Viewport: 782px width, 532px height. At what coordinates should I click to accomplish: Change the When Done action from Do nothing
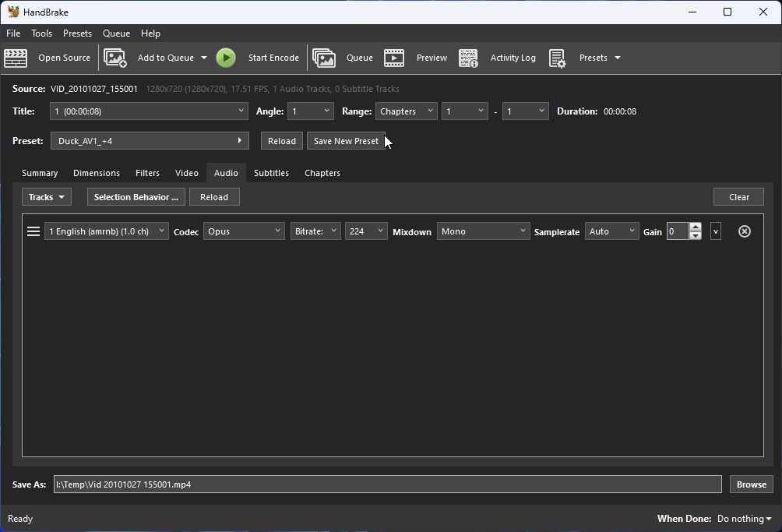[x=743, y=518]
